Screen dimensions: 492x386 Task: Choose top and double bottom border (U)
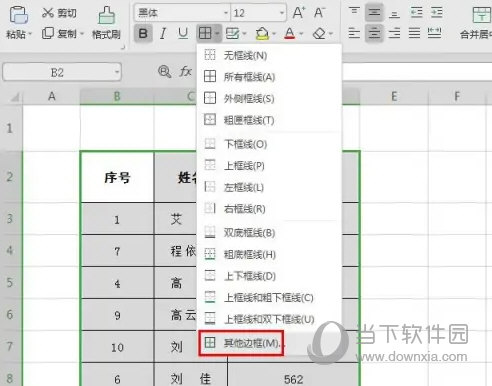tap(269, 319)
